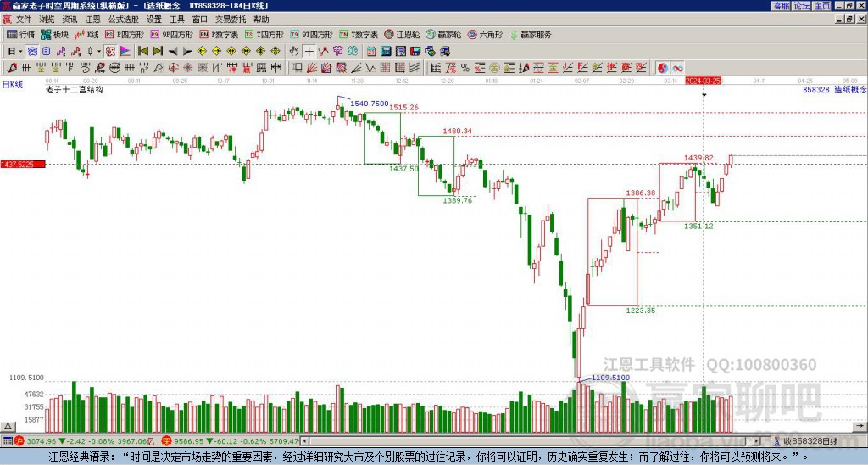Click the 收858328日线 status text
The image size is (868, 465).
click(810, 441)
